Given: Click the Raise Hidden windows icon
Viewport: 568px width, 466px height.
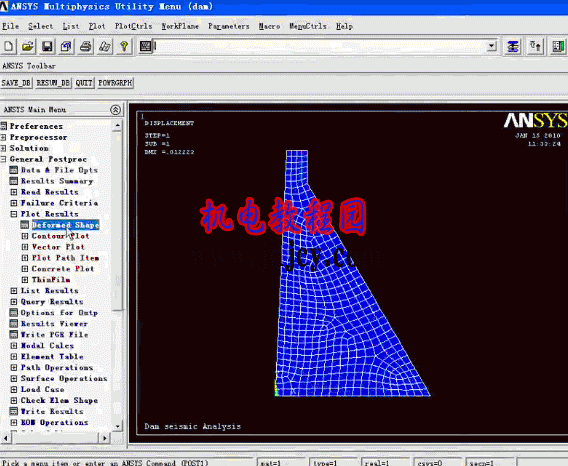Looking at the screenshot, I should 513,47.
